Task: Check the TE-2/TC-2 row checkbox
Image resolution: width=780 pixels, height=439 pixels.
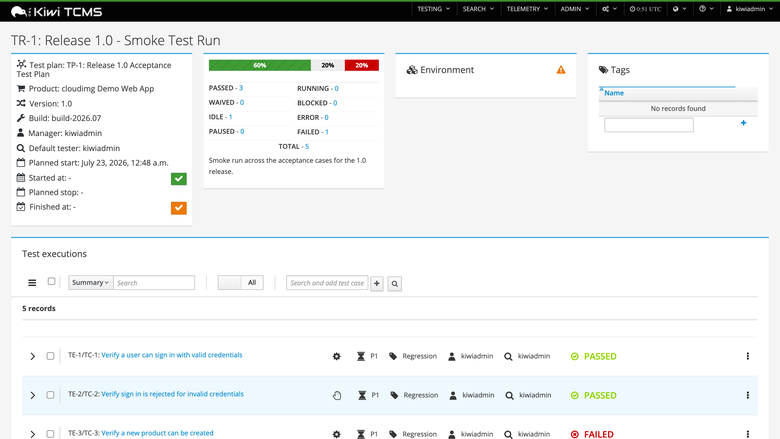Action: [x=50, y=395]
